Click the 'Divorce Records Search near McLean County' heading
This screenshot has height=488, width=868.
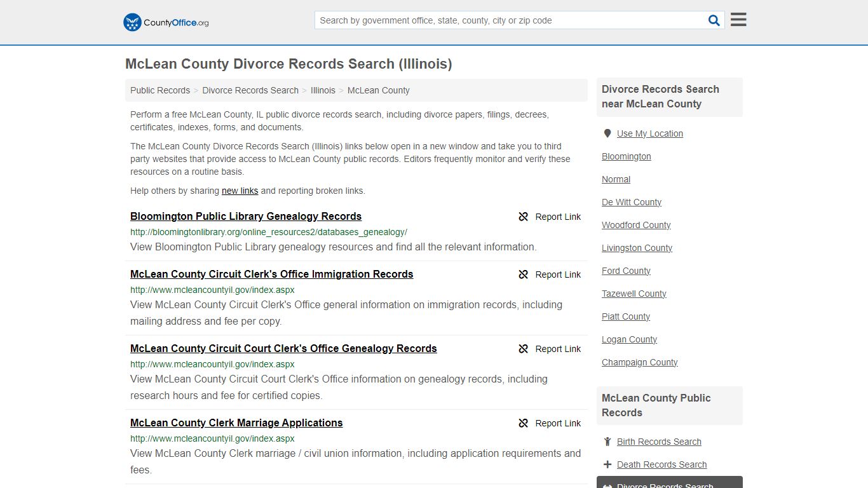[x=660, y=97]
